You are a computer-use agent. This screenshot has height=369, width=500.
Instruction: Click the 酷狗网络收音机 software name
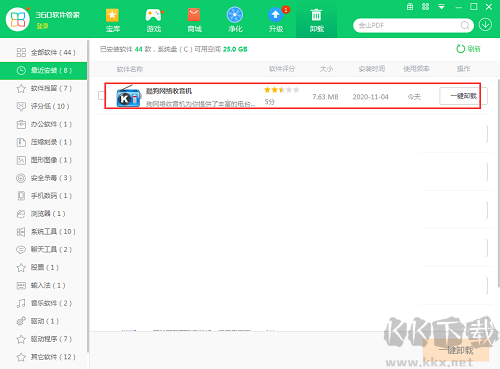pyautogui.click(x=169, y=91)
